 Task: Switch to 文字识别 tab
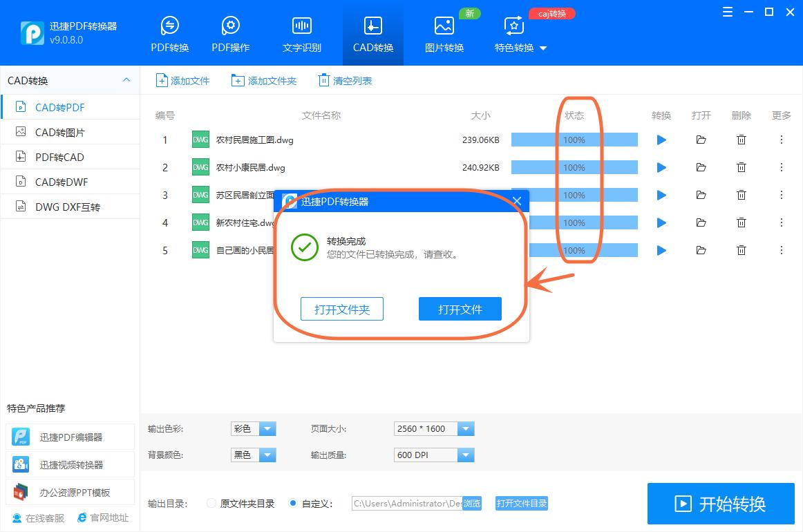[x=301, y=35]
